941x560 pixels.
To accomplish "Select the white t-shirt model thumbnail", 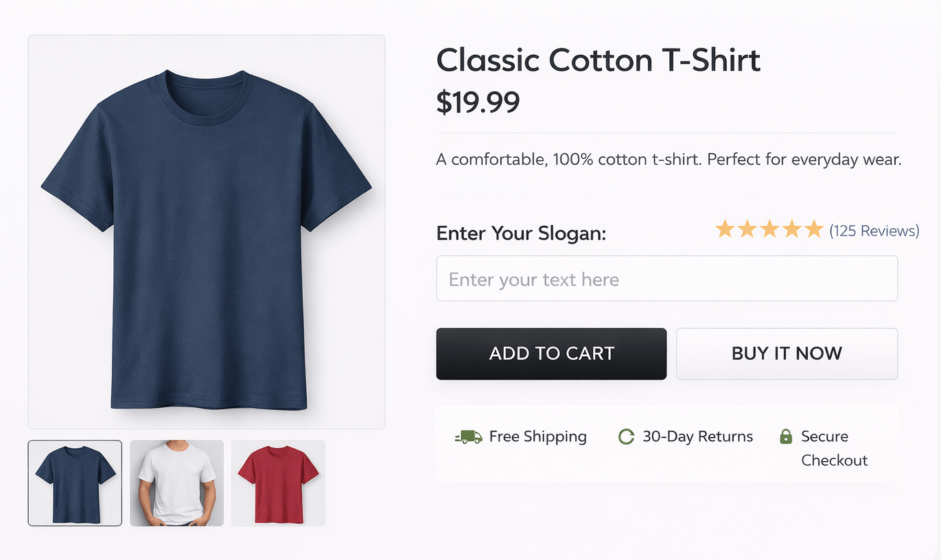I will (176, 482).
